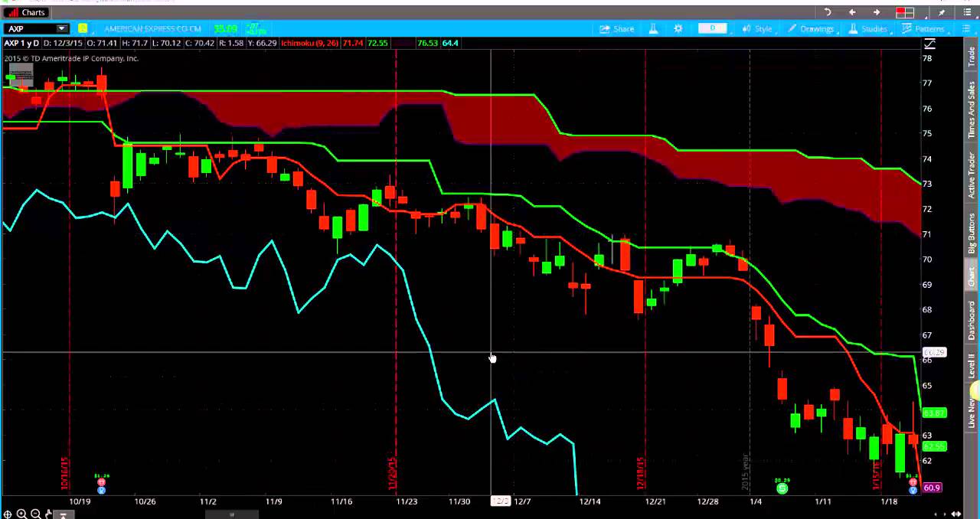The width and height of the screenshot is (980, 519).
Task: Open the Studies menu
Action: pyautogui.click(x=868, y=29)
